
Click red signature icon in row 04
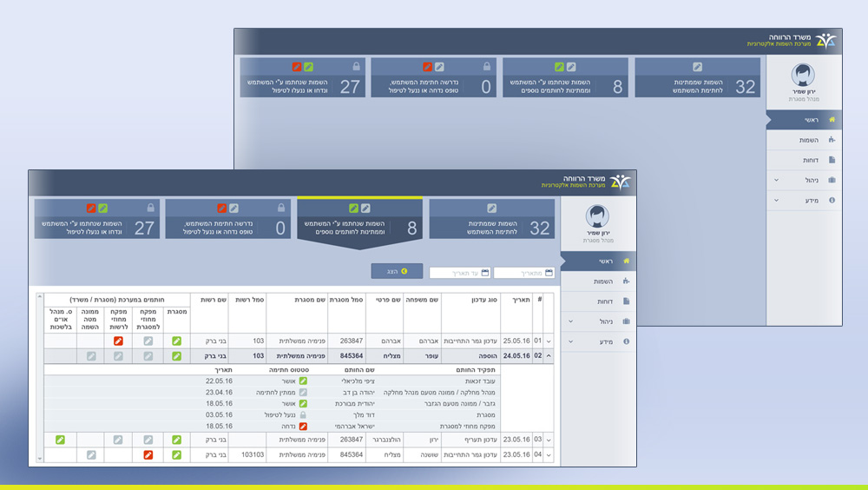[x=148, y=454]
